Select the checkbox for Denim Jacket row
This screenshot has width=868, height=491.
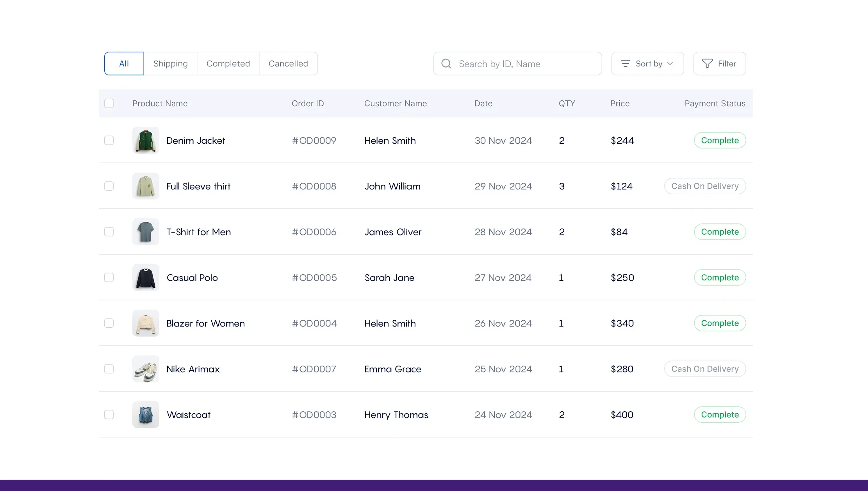[x=109, y=140]
